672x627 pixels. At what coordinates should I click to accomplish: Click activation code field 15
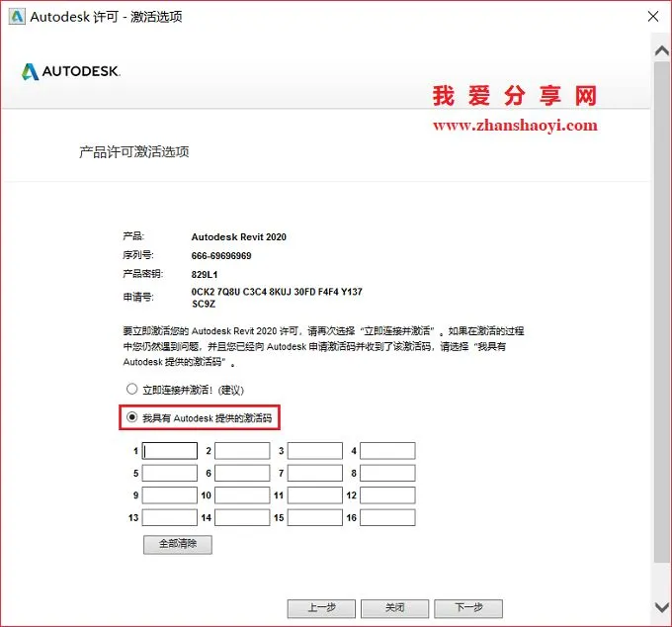pyautogui.click(x=315, y=517)
